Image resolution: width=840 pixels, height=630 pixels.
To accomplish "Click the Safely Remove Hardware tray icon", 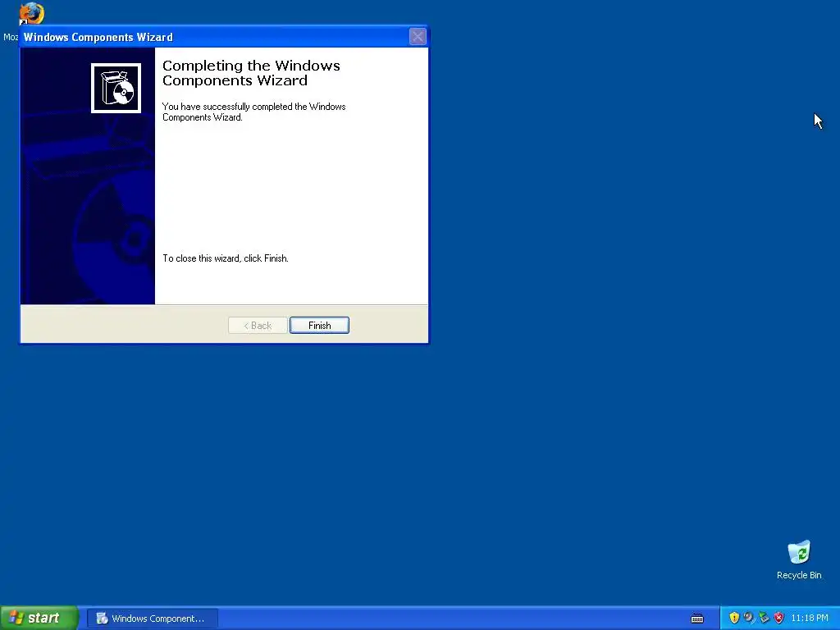I will [764, 618].
